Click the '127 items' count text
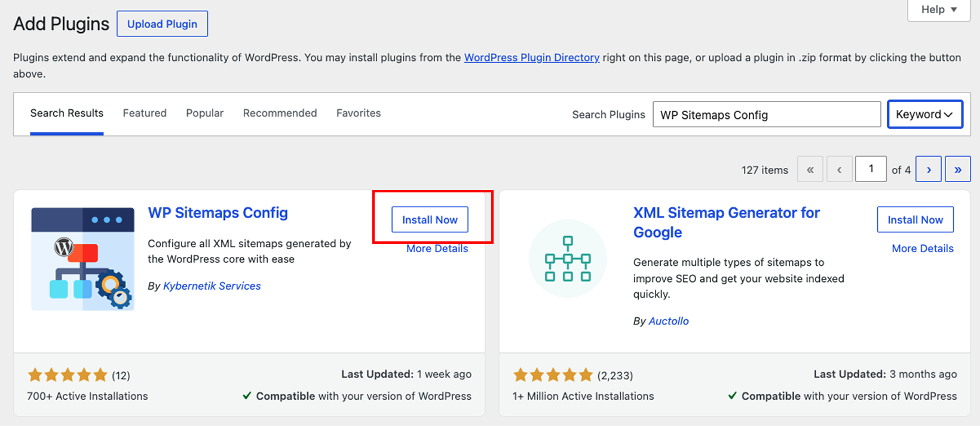The width and height of the screenshot is (980, 426). click(x=765, y=170)
